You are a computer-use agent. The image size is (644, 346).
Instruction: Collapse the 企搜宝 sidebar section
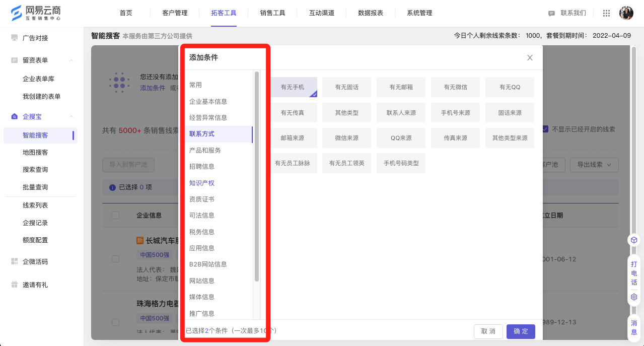(x=71, y=116)
